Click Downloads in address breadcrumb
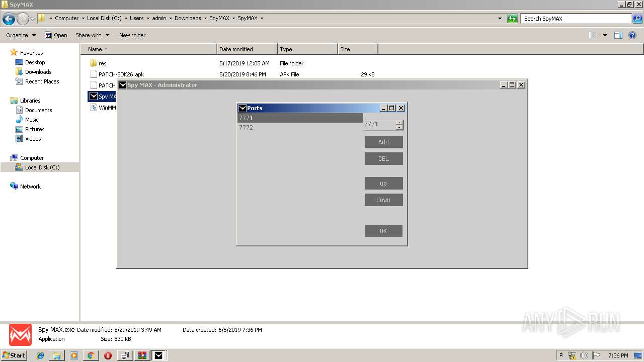This screenshot has height=362, width=644. click(188, 18)
